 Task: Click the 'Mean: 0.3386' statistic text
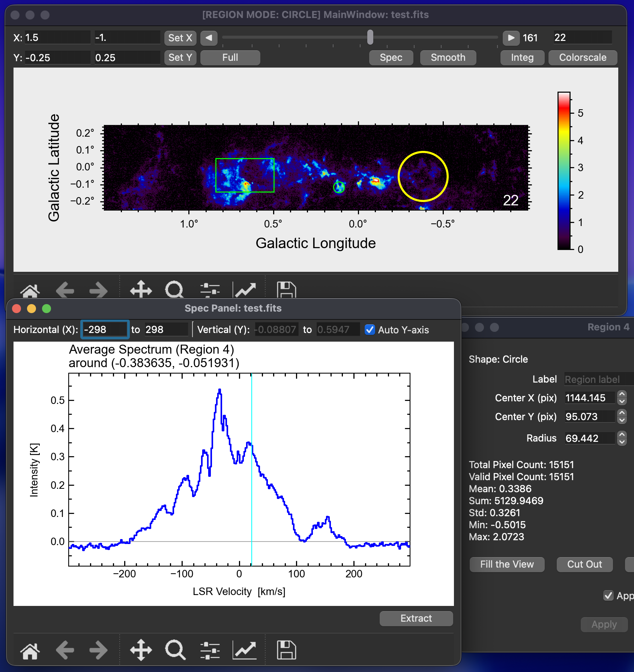[500, 488]
